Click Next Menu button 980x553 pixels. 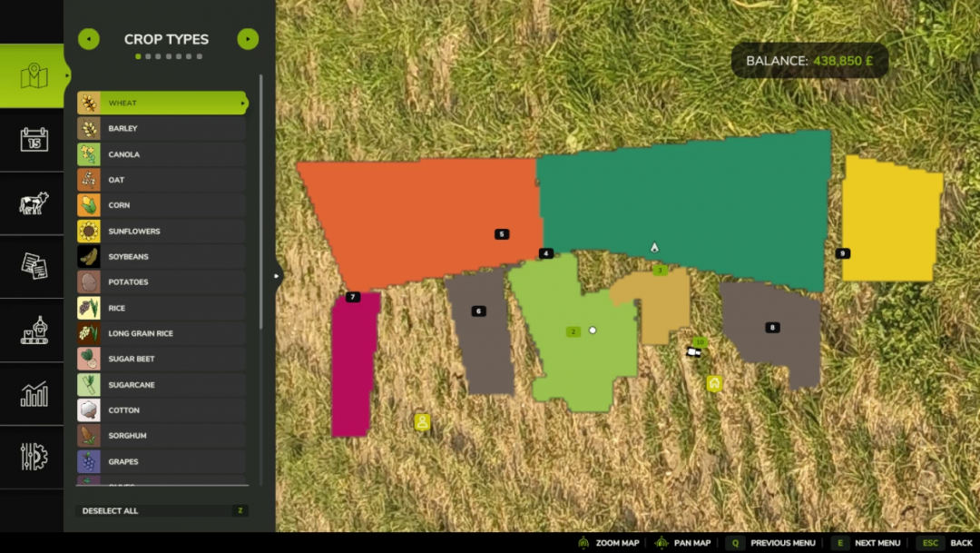coord(867,543)
